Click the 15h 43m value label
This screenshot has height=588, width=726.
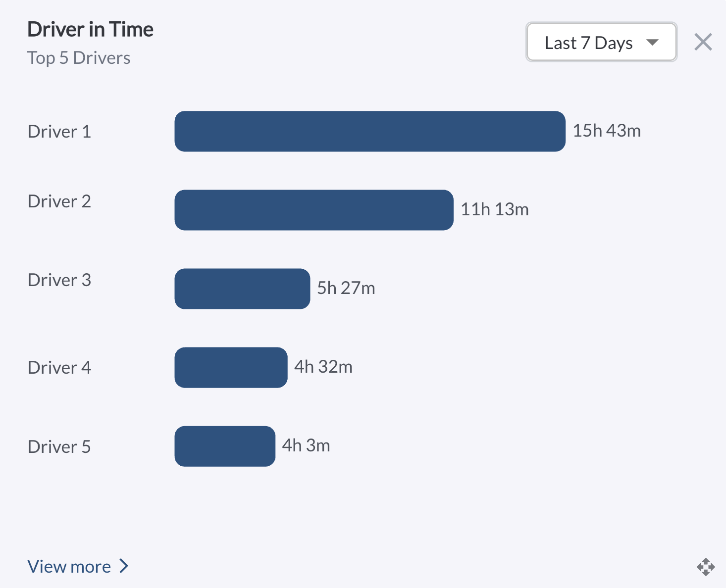[x=607, y=131]
